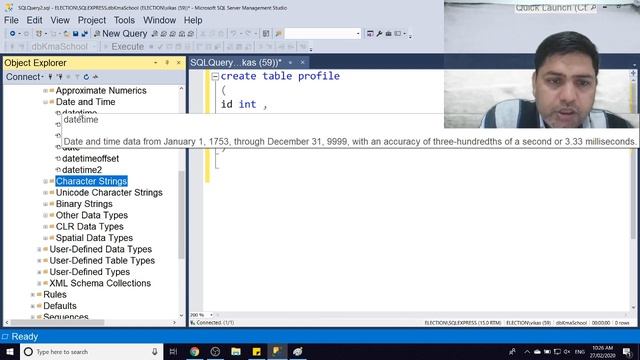Expand the Unicode Character Strings node
The height and width of the screenshot is (360, 640).
(x=46, y=193)
